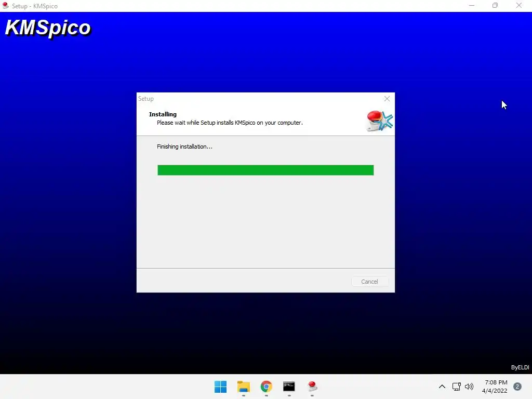
Task: Click the green installation progress bar
Action: point(265,170)
